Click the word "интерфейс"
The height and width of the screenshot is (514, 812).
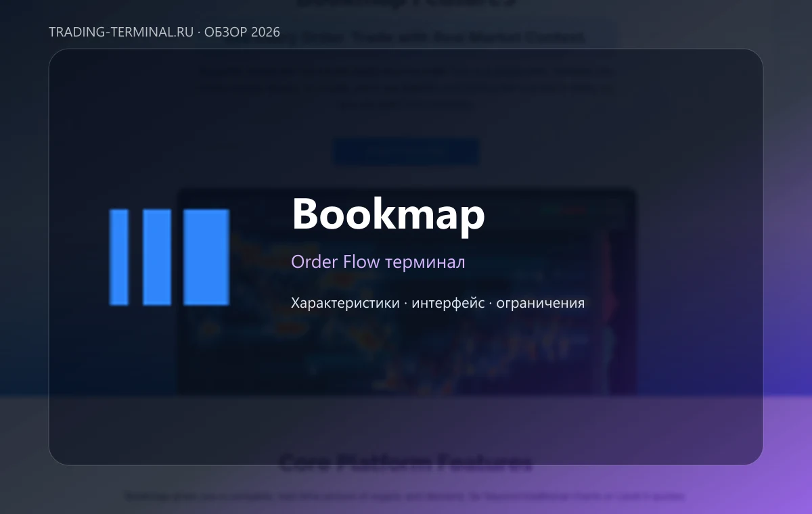click(448, 303)
